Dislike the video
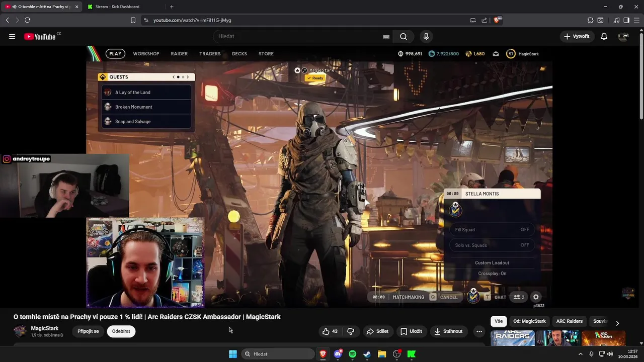This screenshot has width=644, height=362. pyautogui.click(x=351, y=331)
